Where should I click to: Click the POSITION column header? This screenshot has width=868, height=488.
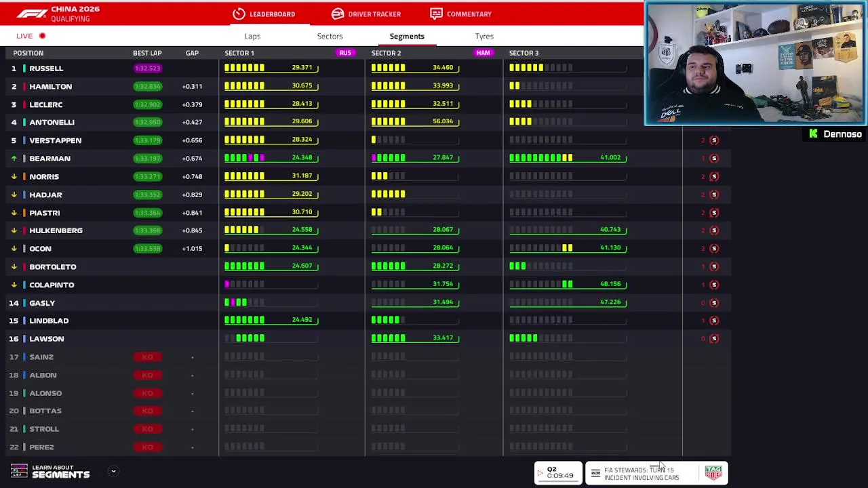[x=28, y=53]
